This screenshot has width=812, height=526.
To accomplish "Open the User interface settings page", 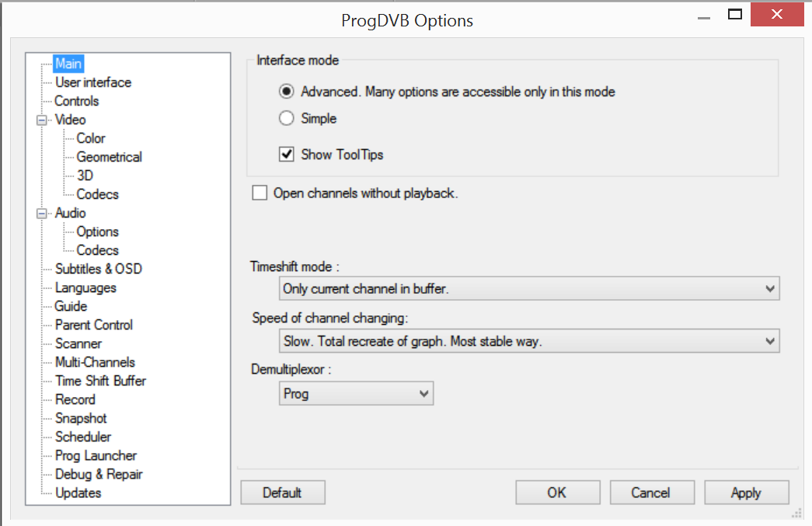I will (92, 82).
